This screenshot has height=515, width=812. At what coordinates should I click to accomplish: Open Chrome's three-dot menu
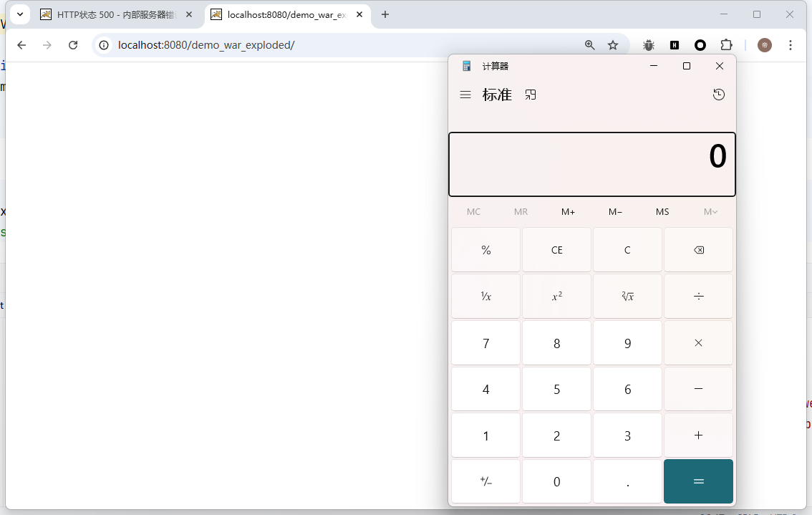click(x=791, y=45)
